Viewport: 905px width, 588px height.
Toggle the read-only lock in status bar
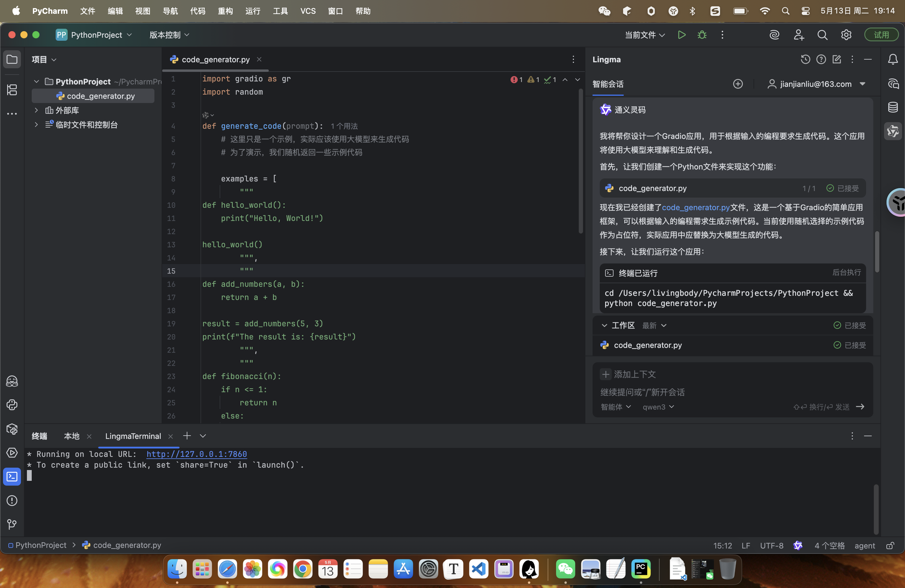coord(890,545)
